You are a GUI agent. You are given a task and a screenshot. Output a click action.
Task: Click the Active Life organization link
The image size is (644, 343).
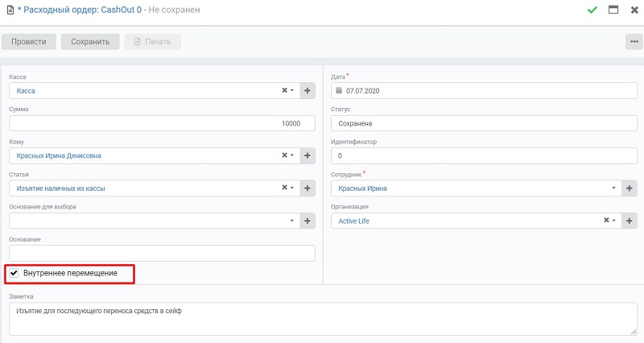(x=353, y=221)
